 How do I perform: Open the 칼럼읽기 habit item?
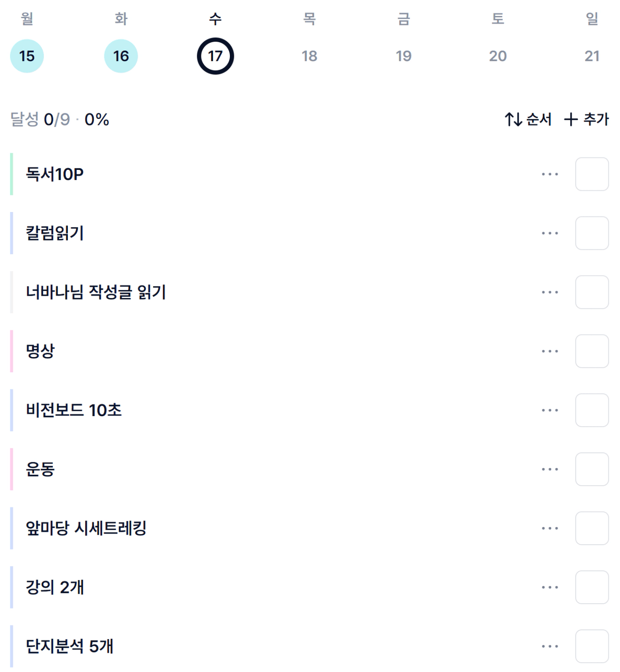point(55,233)
